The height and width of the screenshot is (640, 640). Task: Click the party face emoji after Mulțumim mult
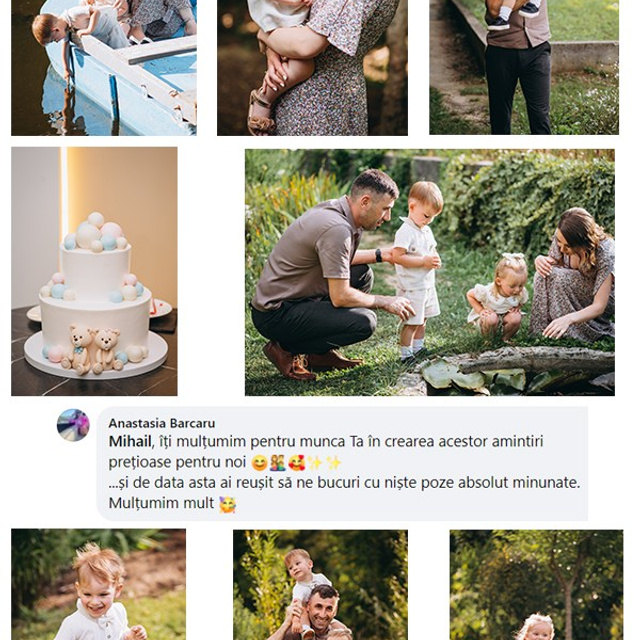pos(227,504)
